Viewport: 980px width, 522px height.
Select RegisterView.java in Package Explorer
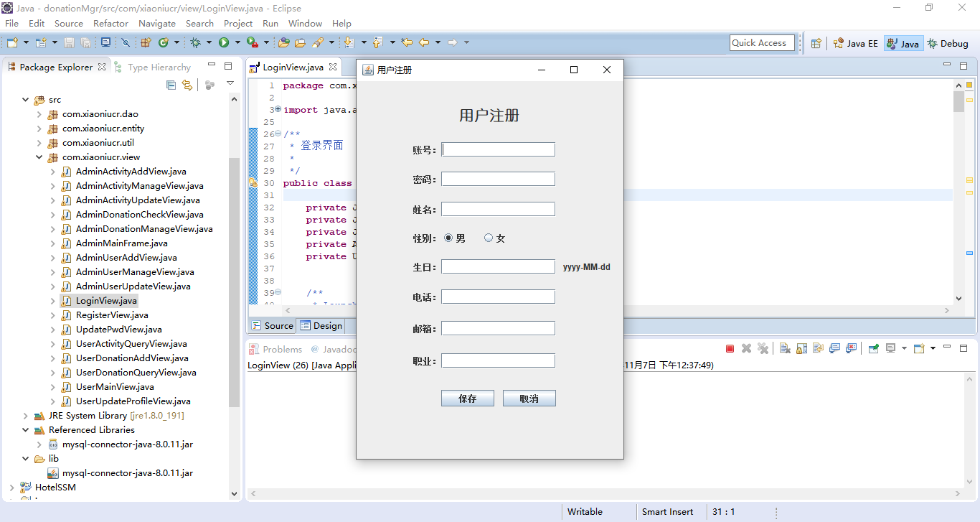point(112,315)
